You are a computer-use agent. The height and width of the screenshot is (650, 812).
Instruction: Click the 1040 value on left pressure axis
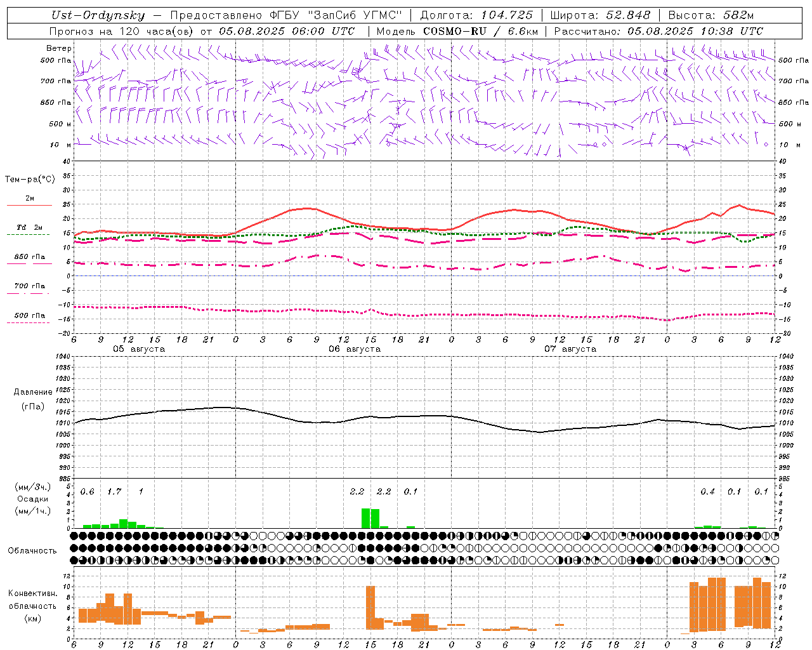click(x=63, y=357)
